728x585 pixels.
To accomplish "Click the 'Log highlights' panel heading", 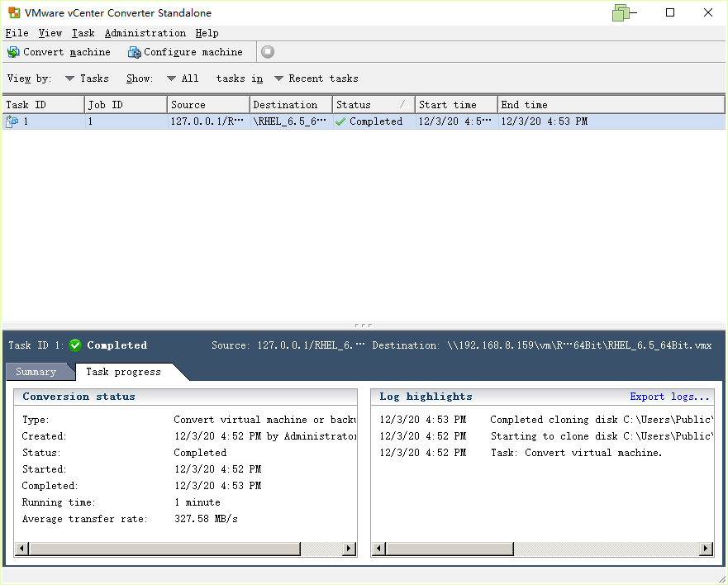I will pos(426,397).
